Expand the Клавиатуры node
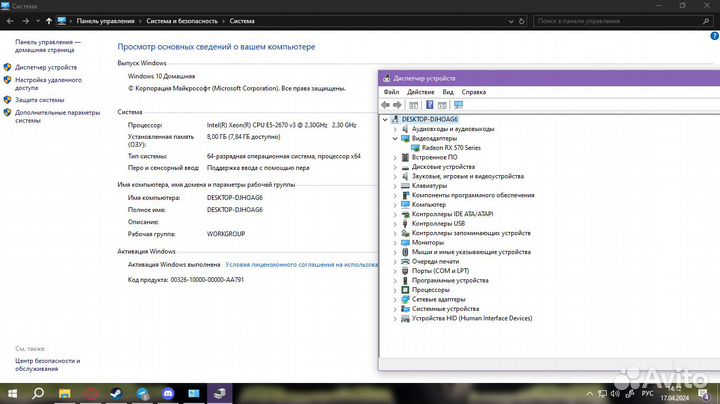Screen dimensions: 720x404 [395, 186]
